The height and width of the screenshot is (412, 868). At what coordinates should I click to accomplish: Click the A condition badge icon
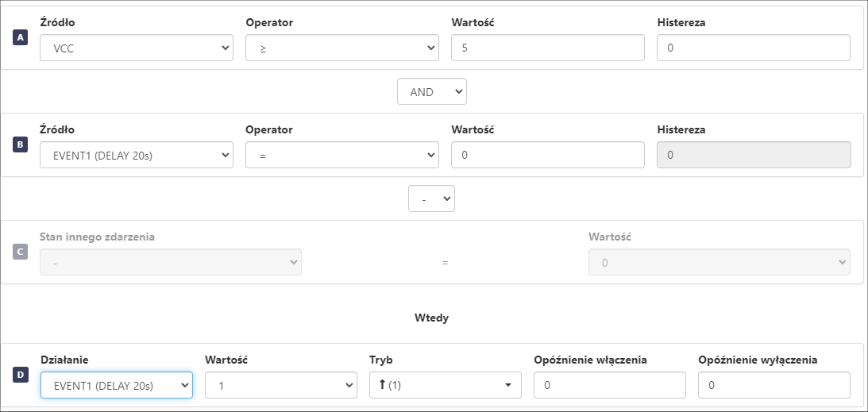21,38
